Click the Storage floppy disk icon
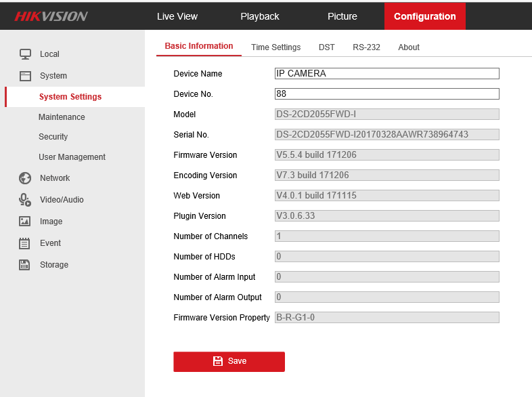This screenshot has height=397, width=532. tap(25, 265)
